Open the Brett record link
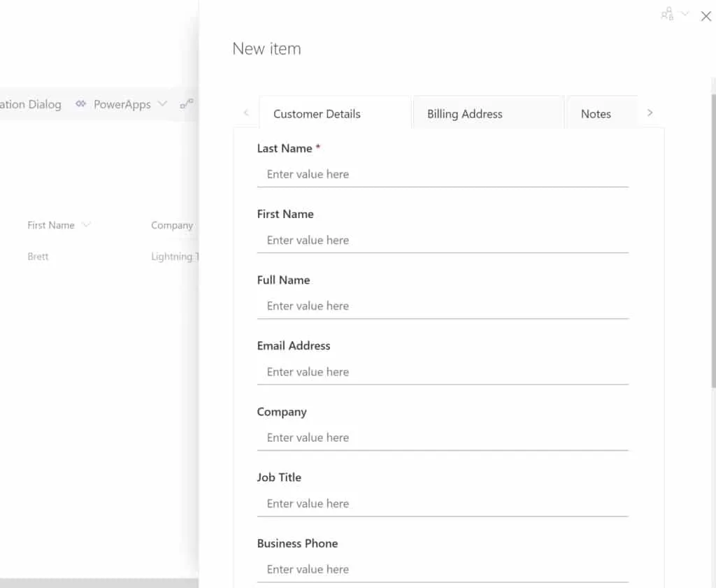 click(37, 256)
